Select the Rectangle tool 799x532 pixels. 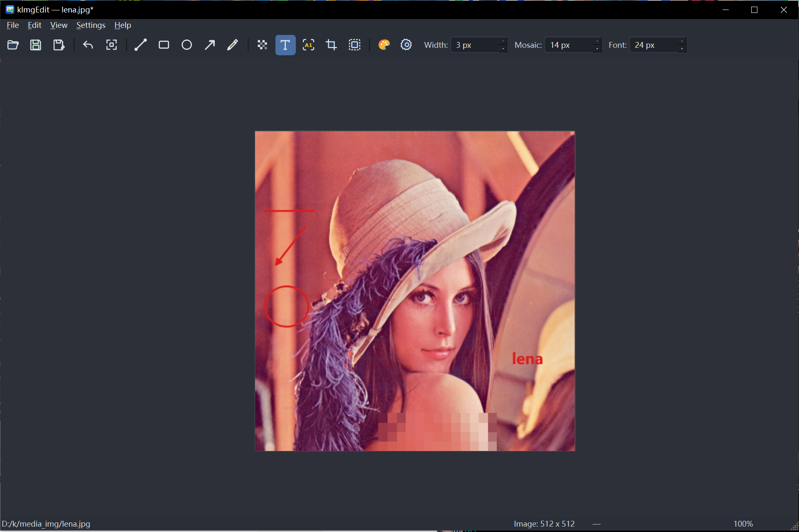click(164, 45)
